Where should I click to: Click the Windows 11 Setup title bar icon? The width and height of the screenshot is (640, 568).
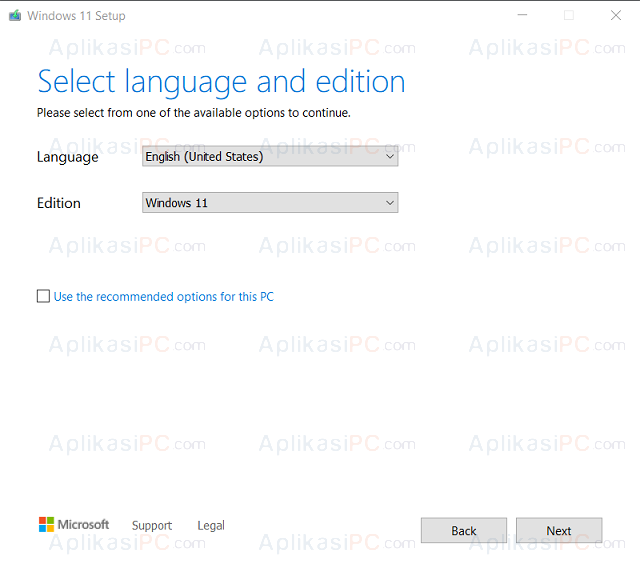pyautogui.click(x=15, y=16)
